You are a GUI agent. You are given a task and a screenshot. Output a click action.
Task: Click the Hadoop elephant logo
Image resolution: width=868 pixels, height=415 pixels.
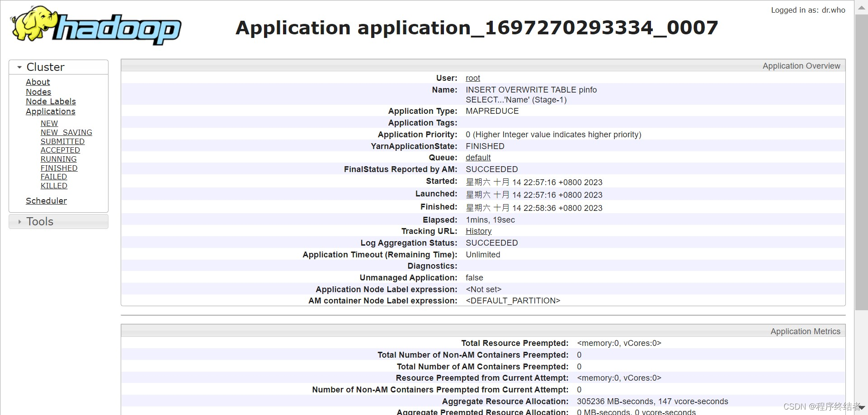[x=96, y=25]
